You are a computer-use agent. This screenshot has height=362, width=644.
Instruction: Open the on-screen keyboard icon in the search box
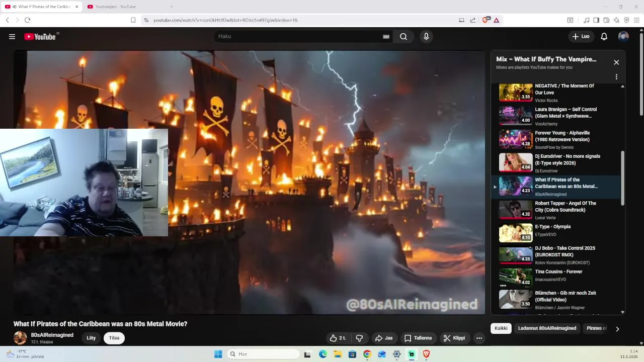click(x=386, y=37)
